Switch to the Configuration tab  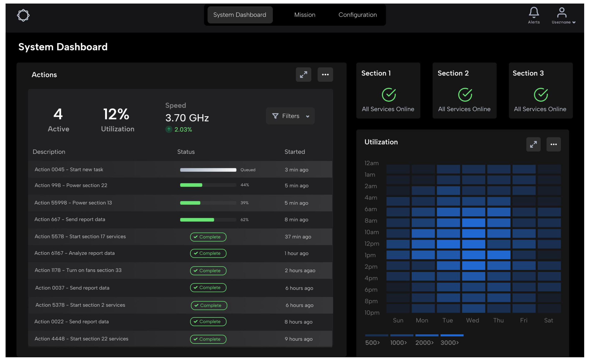pyautogui.click(x=357, y=15)
